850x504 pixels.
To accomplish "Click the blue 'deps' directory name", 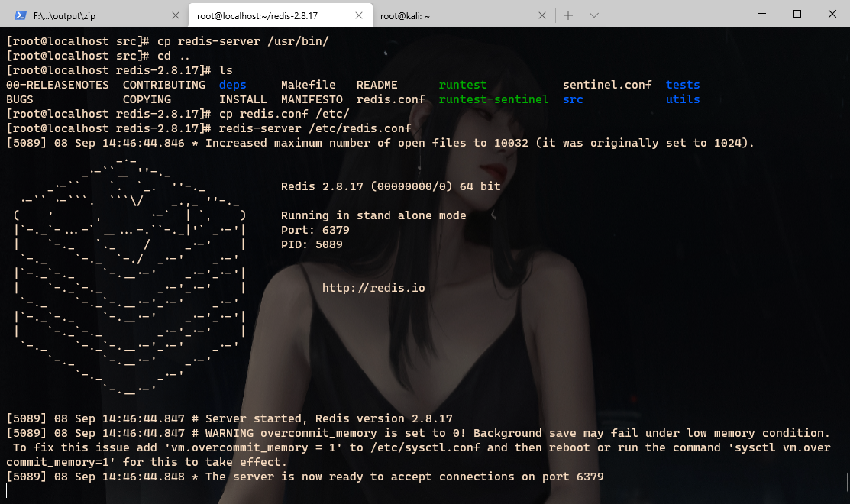I will pos(233,85).
